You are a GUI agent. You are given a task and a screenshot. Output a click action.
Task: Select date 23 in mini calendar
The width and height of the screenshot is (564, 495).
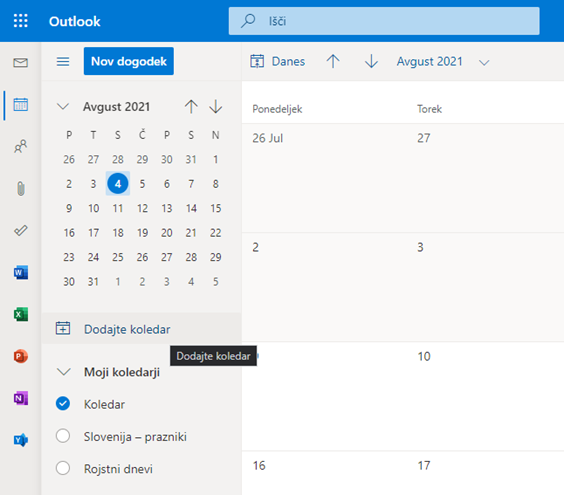coord(69,257)
